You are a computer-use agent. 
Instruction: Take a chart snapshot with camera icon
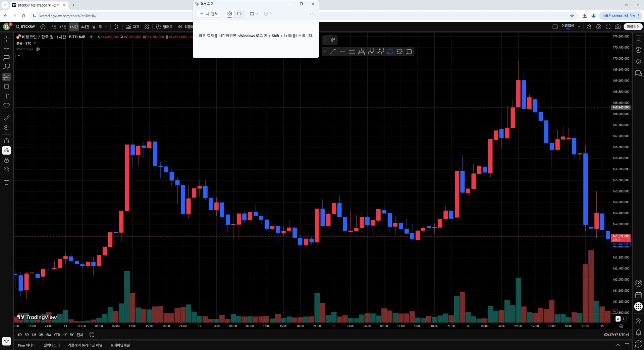pos(618,26)
